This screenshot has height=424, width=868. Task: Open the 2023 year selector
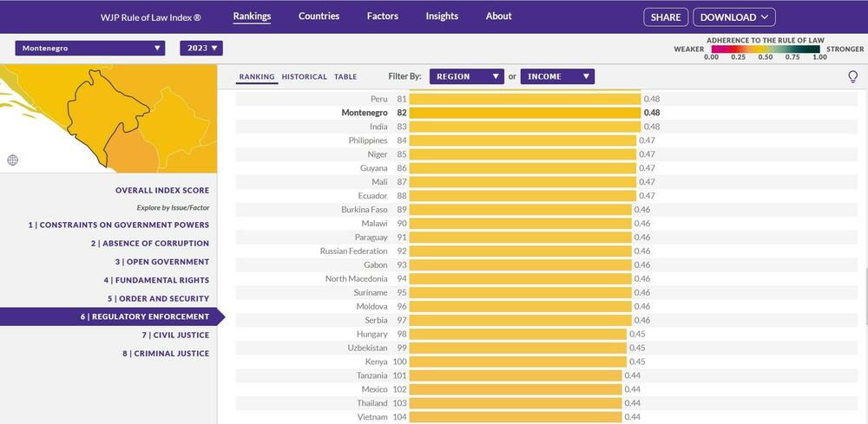pos(201,49)
